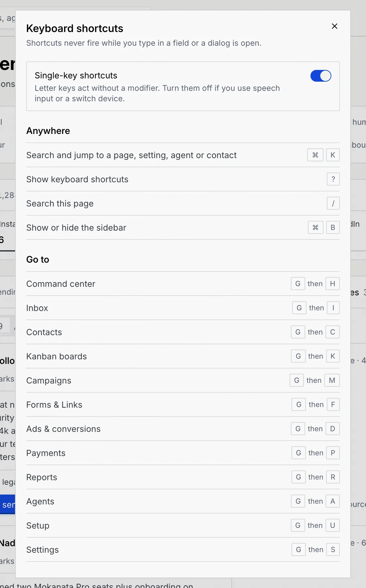Click the 'Settings' row label

pyautogui.click(x=42, y=550)
